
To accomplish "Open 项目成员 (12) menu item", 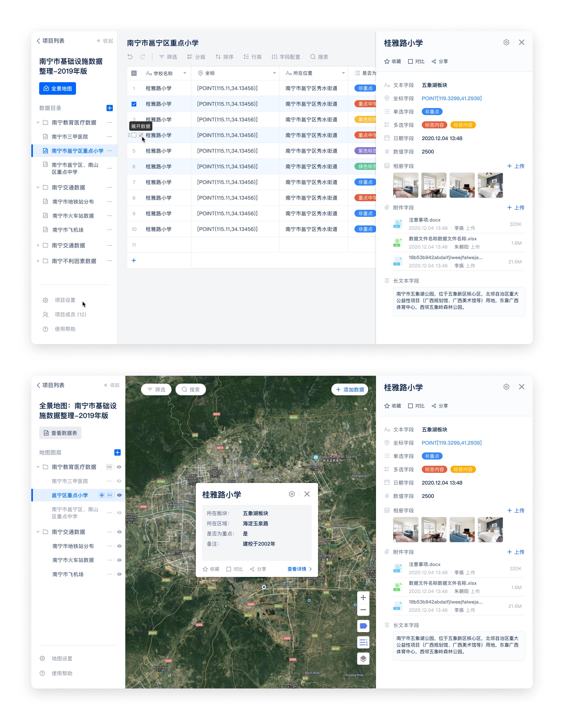I will pyautogui.click(x=70, y=314).
